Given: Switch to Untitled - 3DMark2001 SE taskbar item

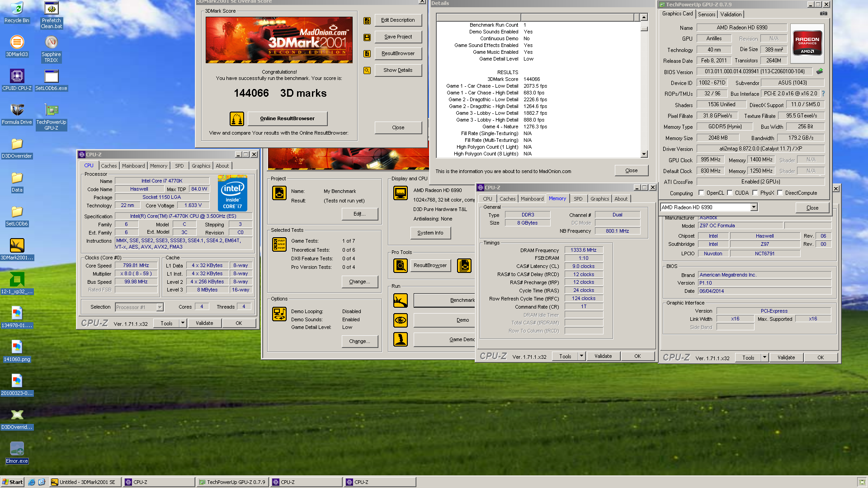Looking at the screenshot, I should [85, 482].
